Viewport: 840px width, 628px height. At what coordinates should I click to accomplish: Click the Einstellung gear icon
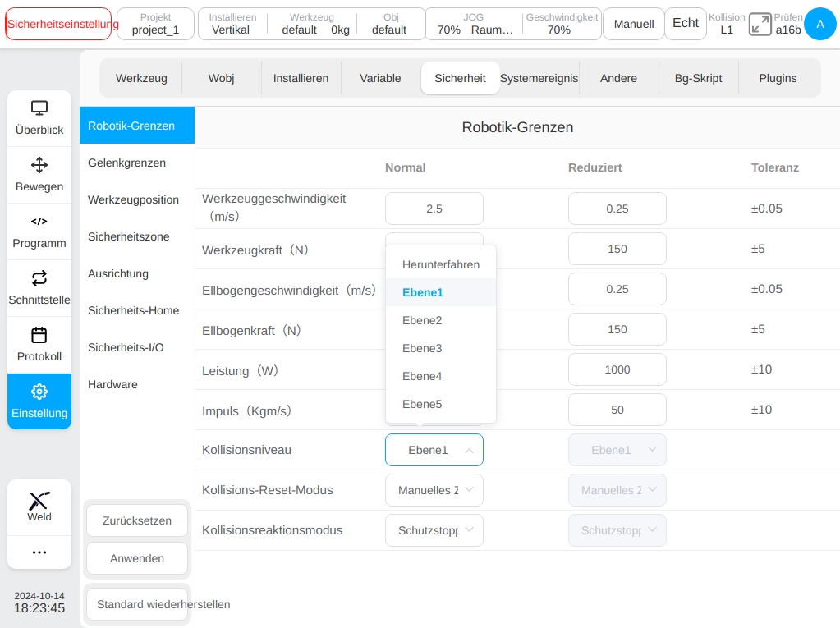click(x=39, y=392)
